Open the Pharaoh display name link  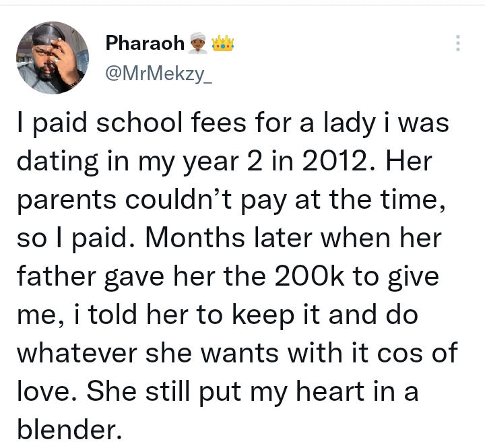145,43
